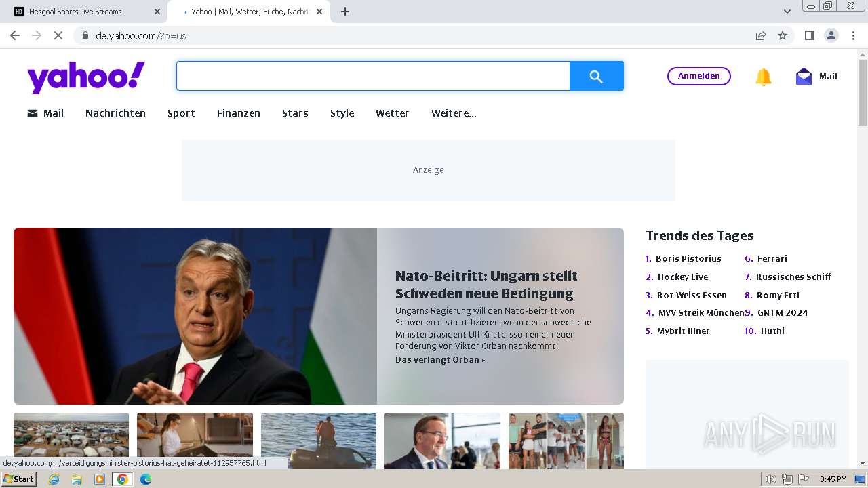Expand the Weitere... menu
The width and height of the screenshot is (868, 488).
pyautogui.click(x=454, y=113)
